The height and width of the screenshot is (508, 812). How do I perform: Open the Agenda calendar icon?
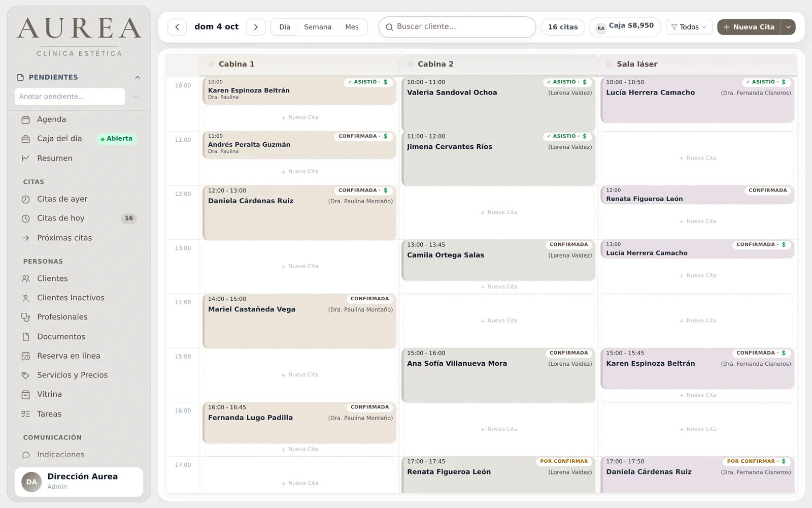tap(26, 119)
